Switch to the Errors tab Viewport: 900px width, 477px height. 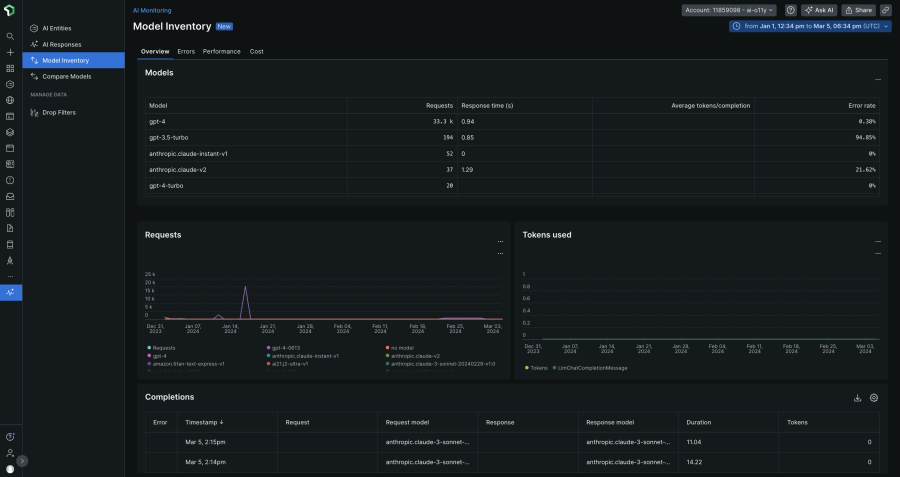tap(186, 50)
